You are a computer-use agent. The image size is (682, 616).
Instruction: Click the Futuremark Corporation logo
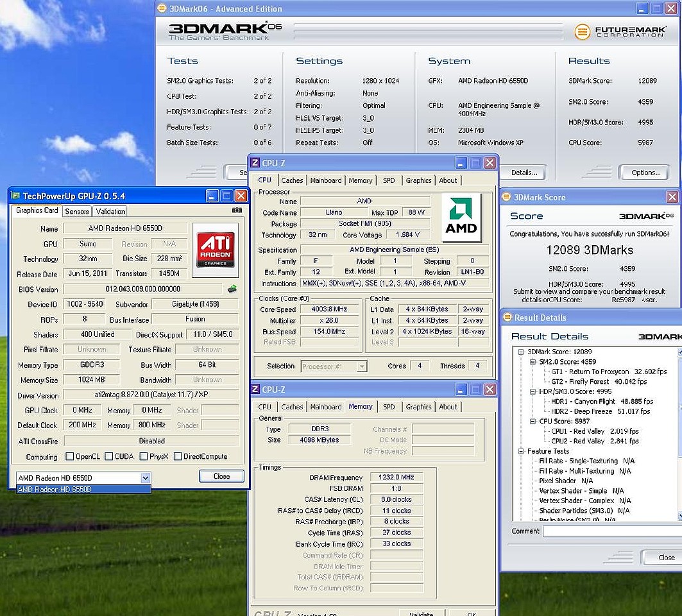coord(620,31)
